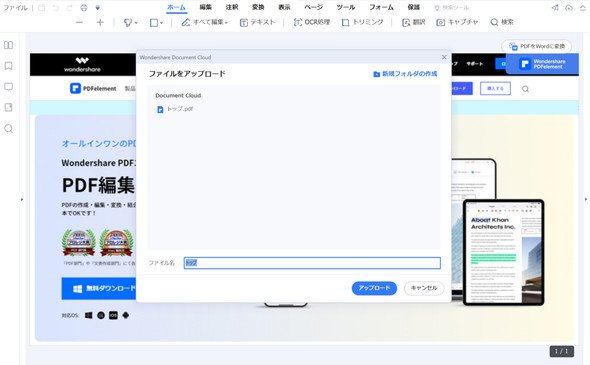Switch to the 注釈 tab
Viewport: 590px width, 365px height.
[x=232, y=7]
